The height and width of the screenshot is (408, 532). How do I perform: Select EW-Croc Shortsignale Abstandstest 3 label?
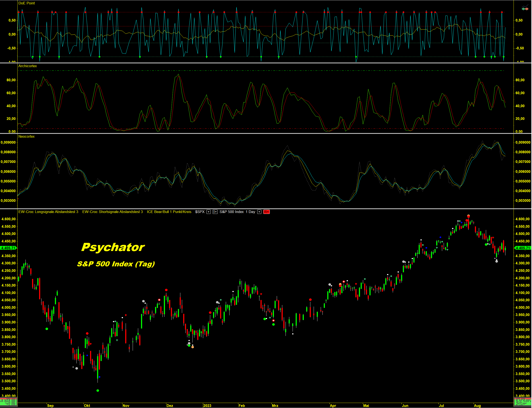[x=112, y=212]
